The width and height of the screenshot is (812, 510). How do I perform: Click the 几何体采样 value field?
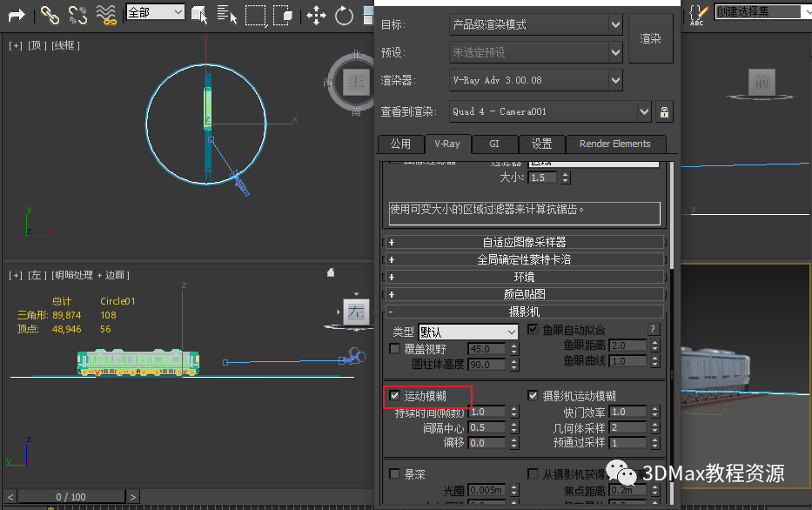coord(628,427)
